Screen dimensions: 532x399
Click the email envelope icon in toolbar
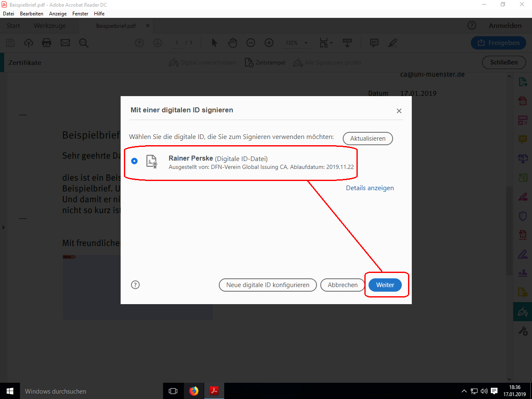[x=65, y=43]
